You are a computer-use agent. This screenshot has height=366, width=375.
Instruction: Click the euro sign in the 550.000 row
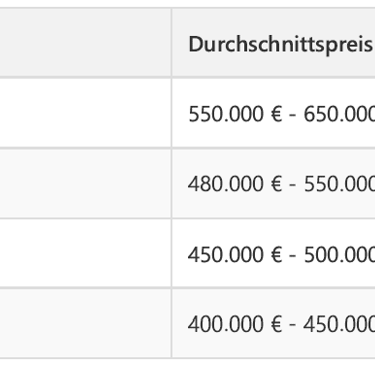tap(276, 114)
